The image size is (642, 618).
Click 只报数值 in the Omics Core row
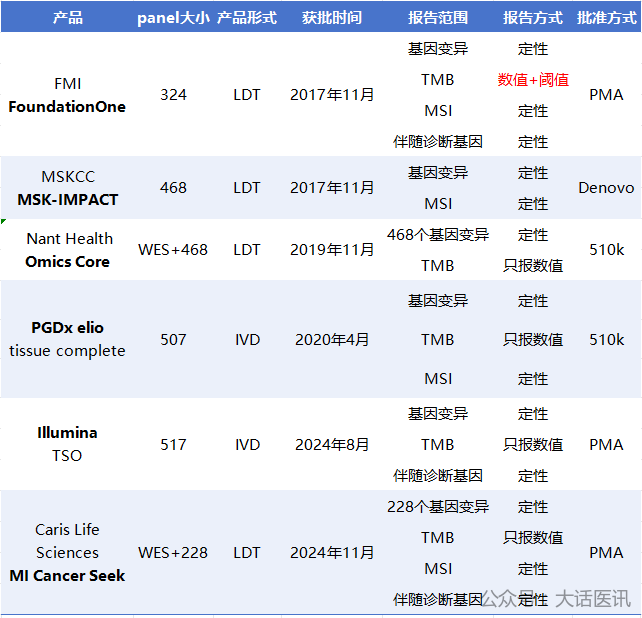[x=533, y=266]
